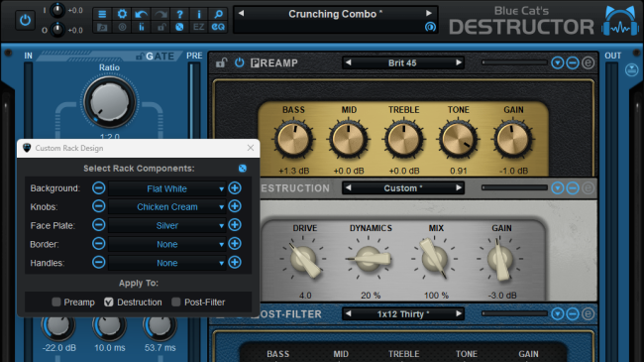Enable the Preamp apply-to checkbox
This screenshot has height=362, width=644.
pos(56,302)
